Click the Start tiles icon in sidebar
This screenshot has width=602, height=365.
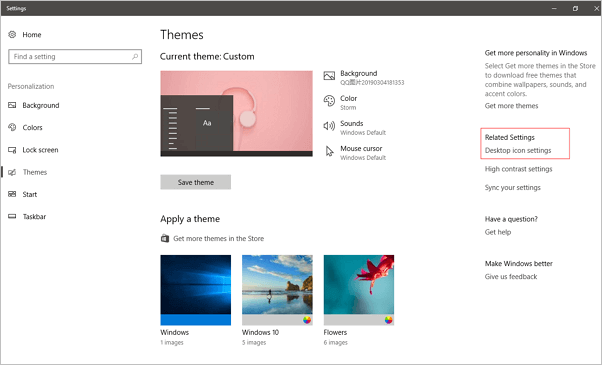pyautogui.click(x=12, y=194)
